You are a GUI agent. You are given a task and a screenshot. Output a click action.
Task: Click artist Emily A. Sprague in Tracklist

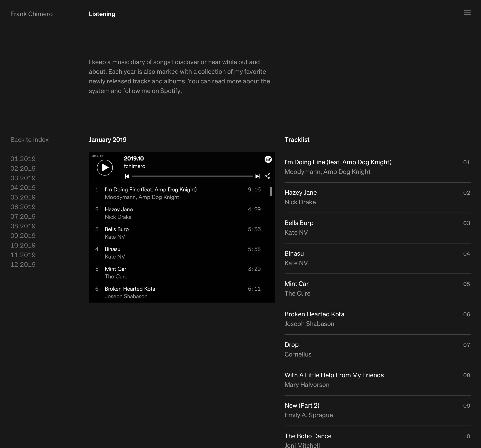point(309,415)
